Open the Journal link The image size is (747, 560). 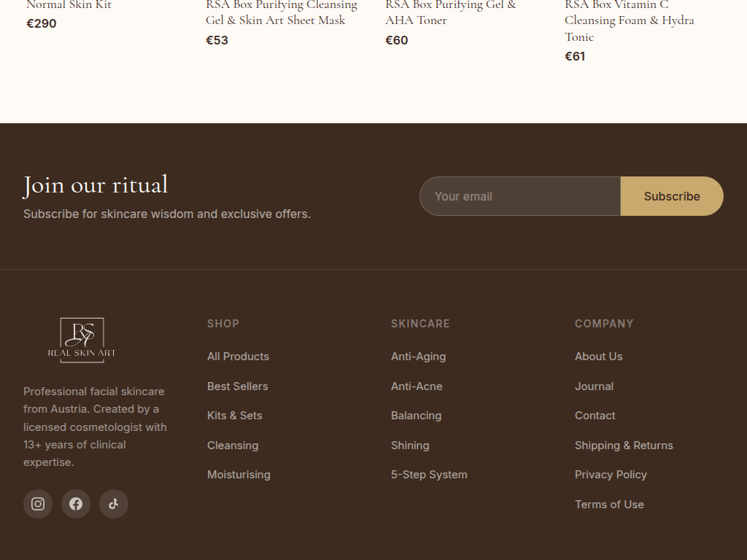point(594,386)
